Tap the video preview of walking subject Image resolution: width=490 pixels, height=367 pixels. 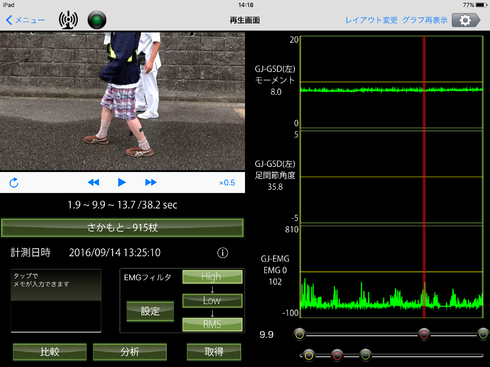[122, 101]
